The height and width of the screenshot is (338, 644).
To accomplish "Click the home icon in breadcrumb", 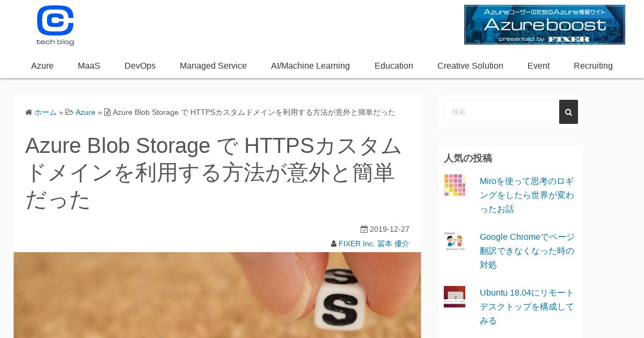I will 28,112.
